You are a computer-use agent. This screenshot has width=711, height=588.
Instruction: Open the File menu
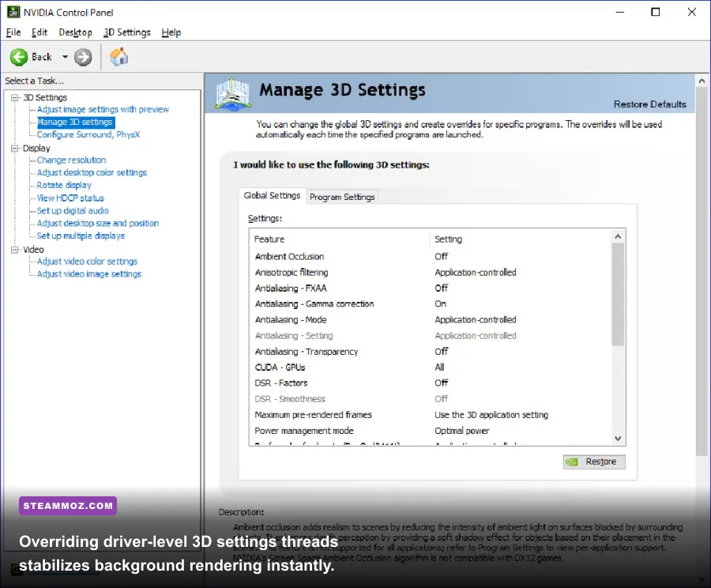tap(13, 32)
